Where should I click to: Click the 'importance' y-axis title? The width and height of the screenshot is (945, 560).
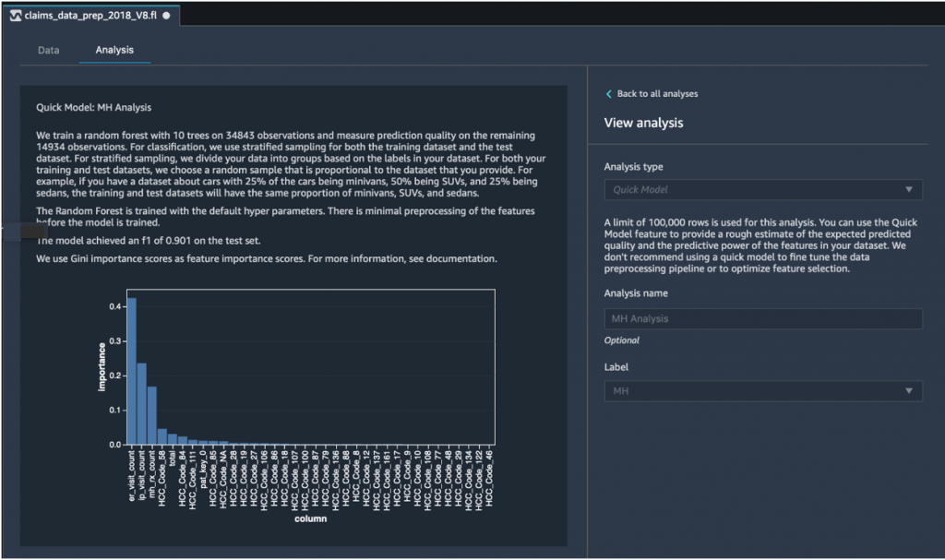[x=102, y=367]
